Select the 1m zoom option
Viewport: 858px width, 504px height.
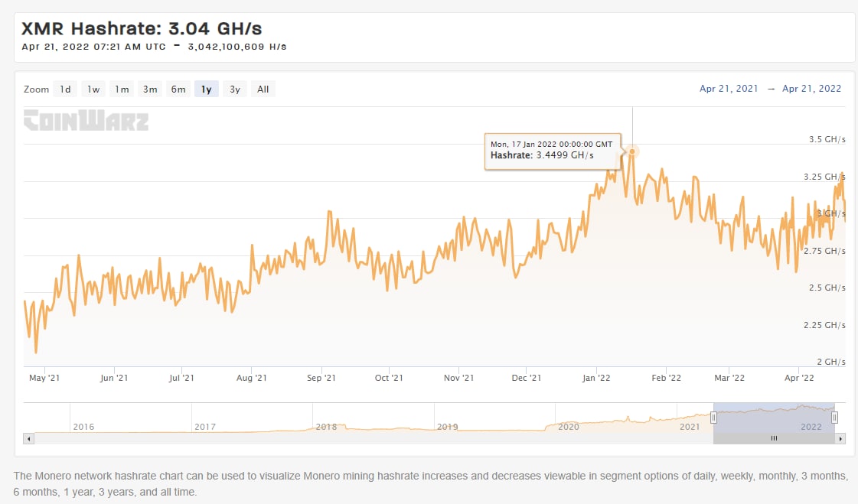[x=122, y=89]
